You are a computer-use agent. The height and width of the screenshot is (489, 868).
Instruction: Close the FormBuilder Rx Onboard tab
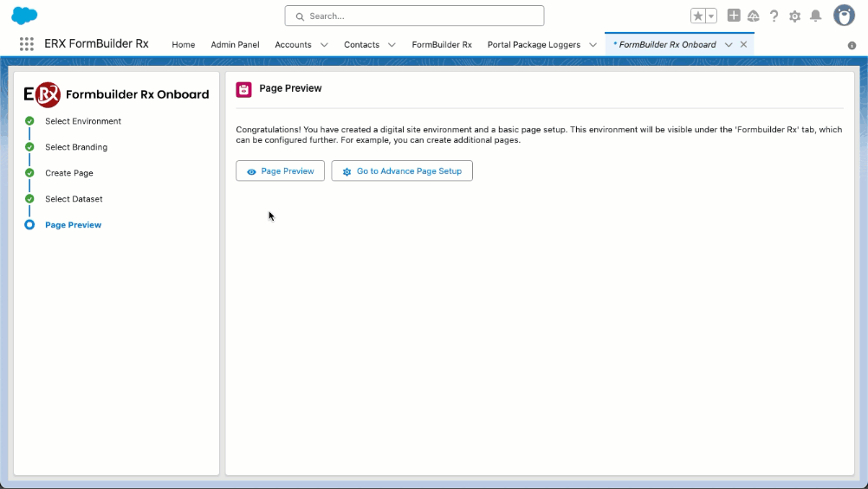[743, 44]
